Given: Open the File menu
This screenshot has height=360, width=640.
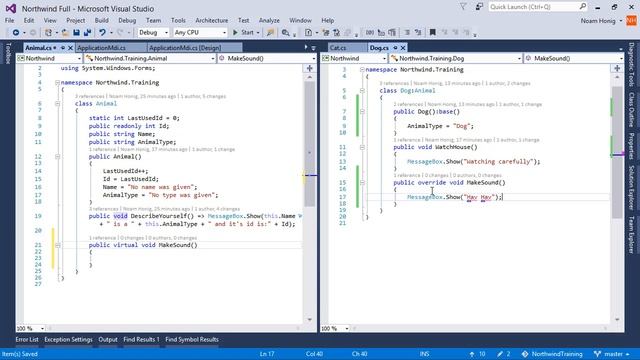Looking at the screenshot, I should (9, 20).
